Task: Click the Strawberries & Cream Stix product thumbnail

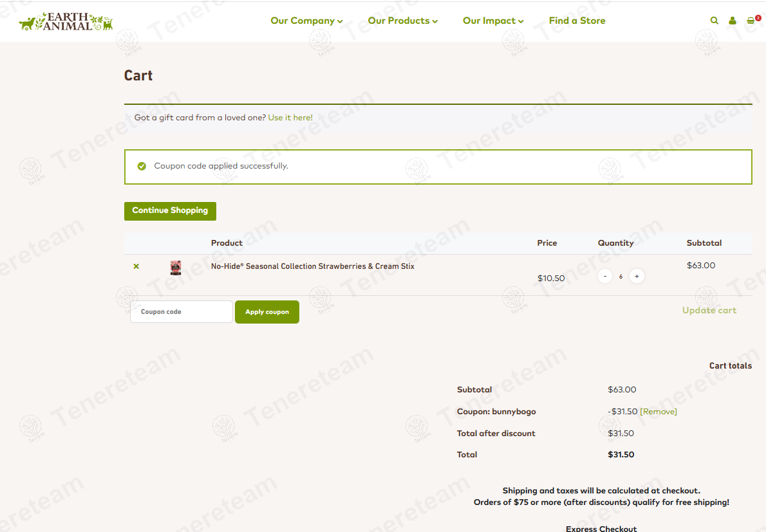Action: click(x=176, y=268)
